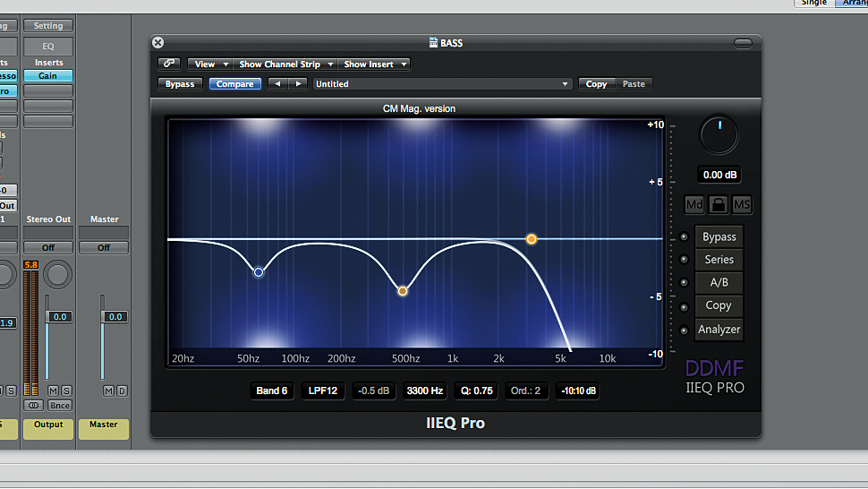Viewport: 868px width, 489px height.
Task: Click the -0.5 dB gain field
Action: 374,390
